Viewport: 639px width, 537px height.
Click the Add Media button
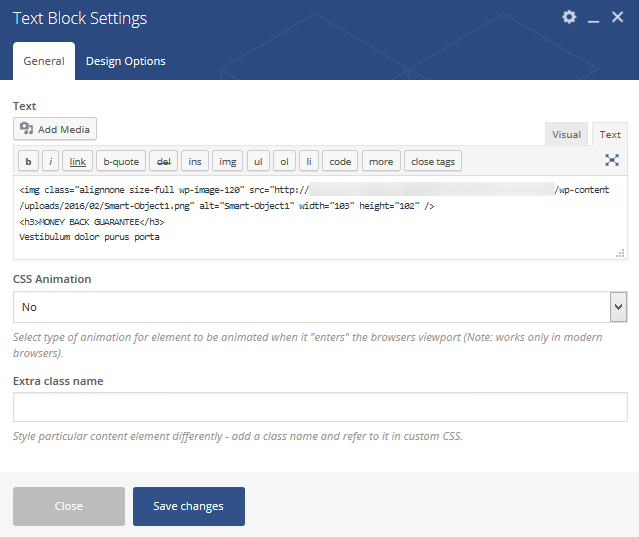click(x=55, y=129)
